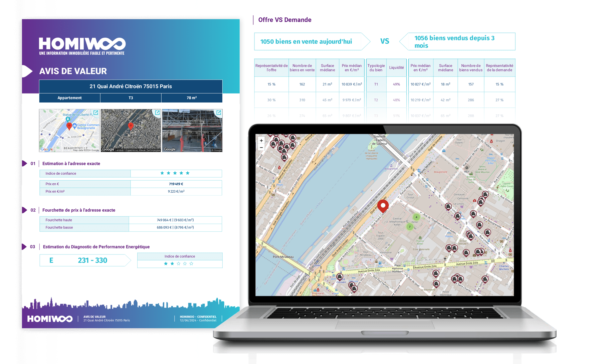Open the satellite view external link icon
611x364 pixels.
pyautogui.click(x=157, y=113)
